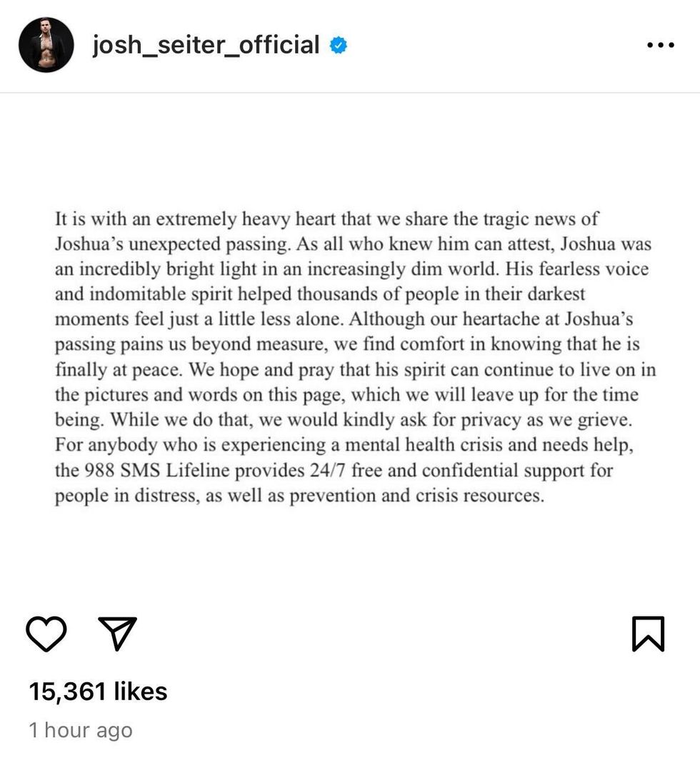The height and width of the screenshot is (758, 700).
Task: Open the three-dot more options menu
Action: click(659, 45)
